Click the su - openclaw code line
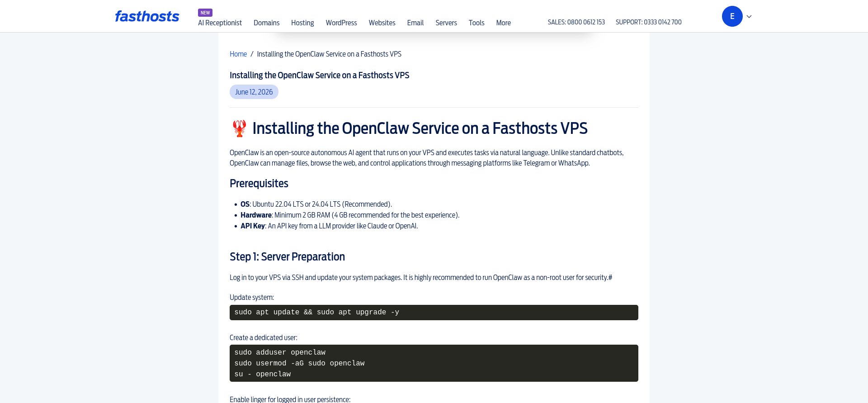The image size is (868, 403). [263, 374]
